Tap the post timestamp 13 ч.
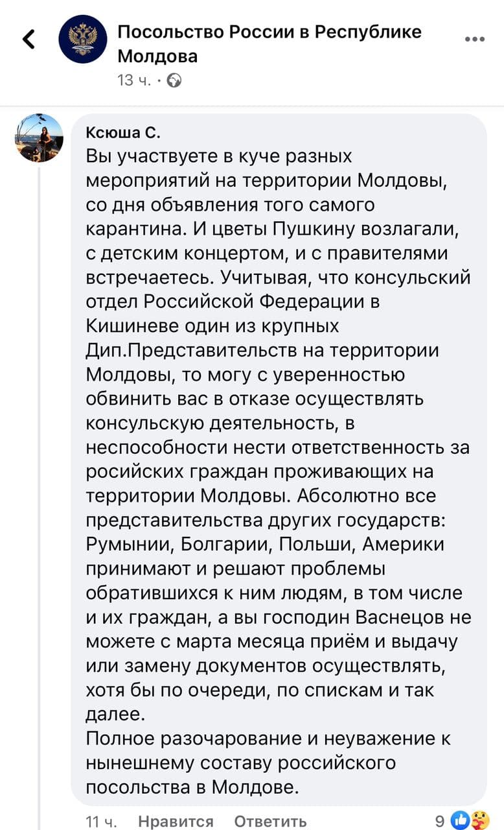 [x=134, y=80]
